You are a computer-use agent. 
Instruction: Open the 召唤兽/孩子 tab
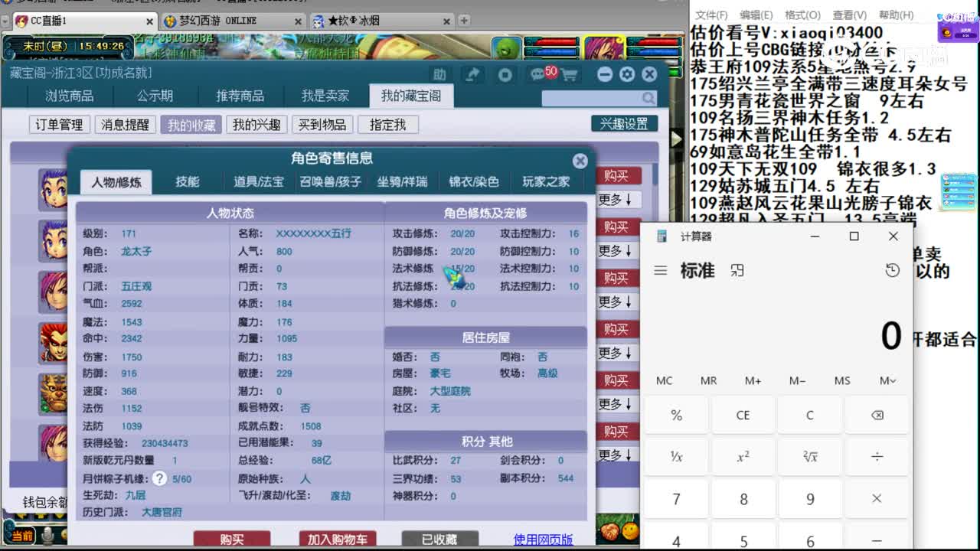pyautogui.click(x=331, y=181)
